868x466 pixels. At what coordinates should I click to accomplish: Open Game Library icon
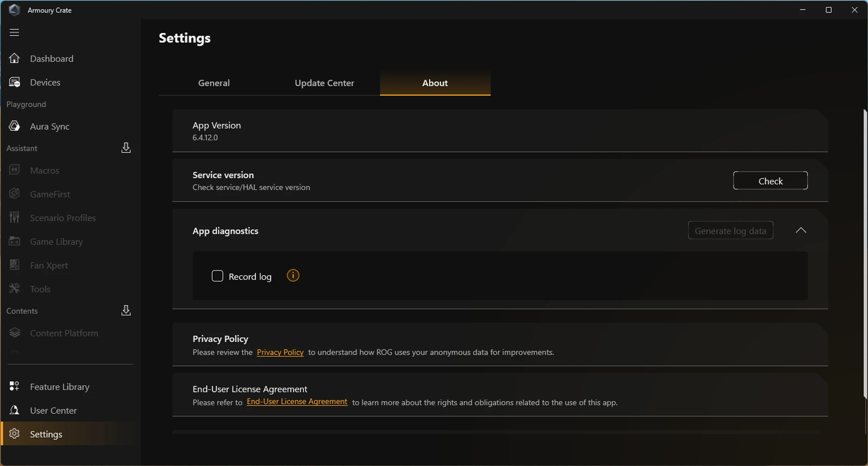(14, 242)
